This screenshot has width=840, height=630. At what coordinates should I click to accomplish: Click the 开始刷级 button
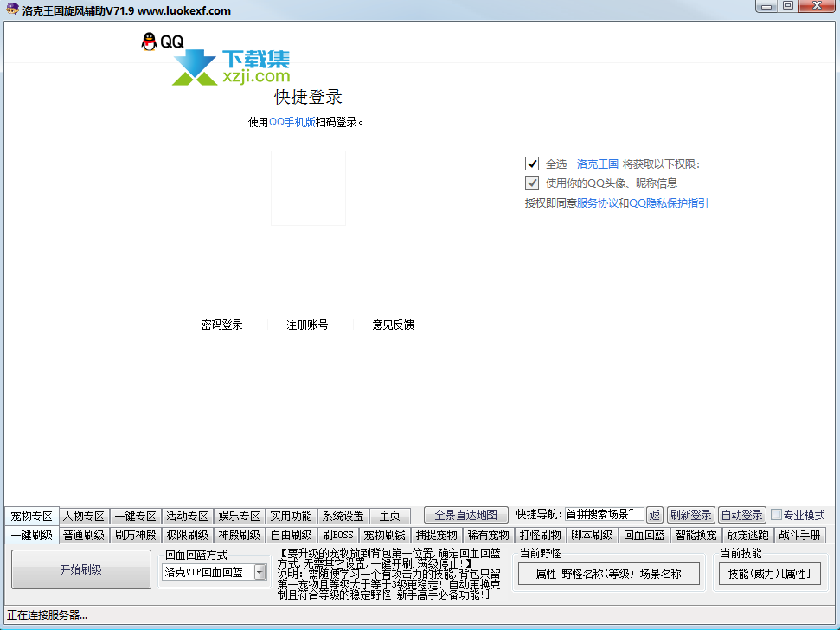click(x=81, y=569)
